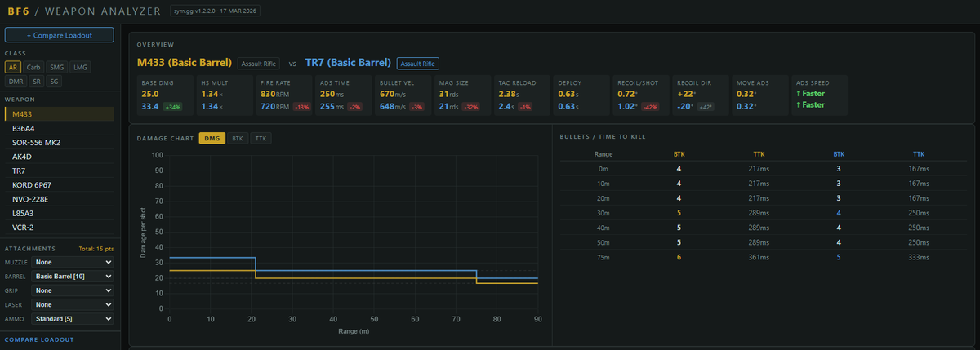Screen dimensions: 980x350
Task: Click the Range column header
Action: (604, 153)
